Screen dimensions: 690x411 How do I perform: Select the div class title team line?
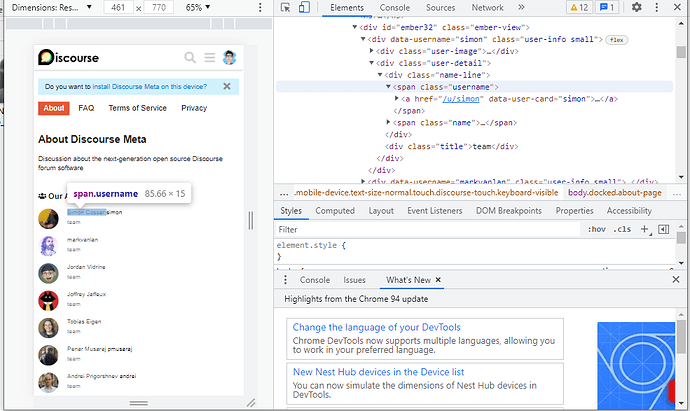(x=451, y=147)
